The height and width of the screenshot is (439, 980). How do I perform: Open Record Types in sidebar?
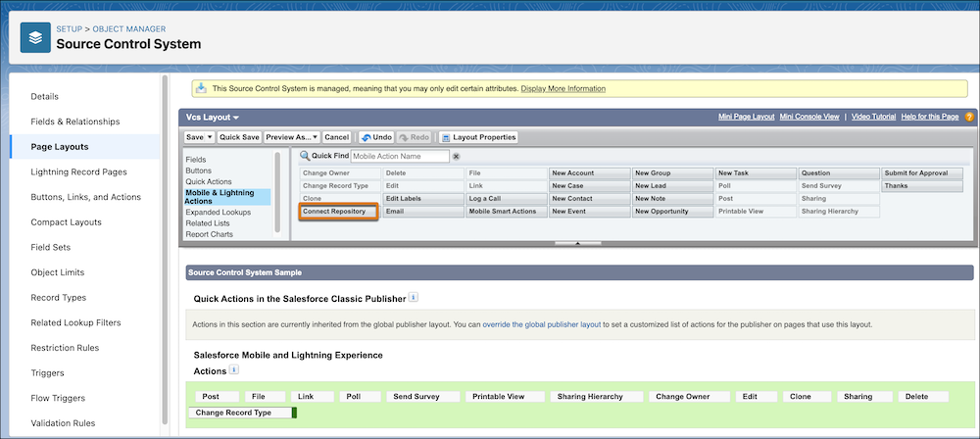pos(58,298)
